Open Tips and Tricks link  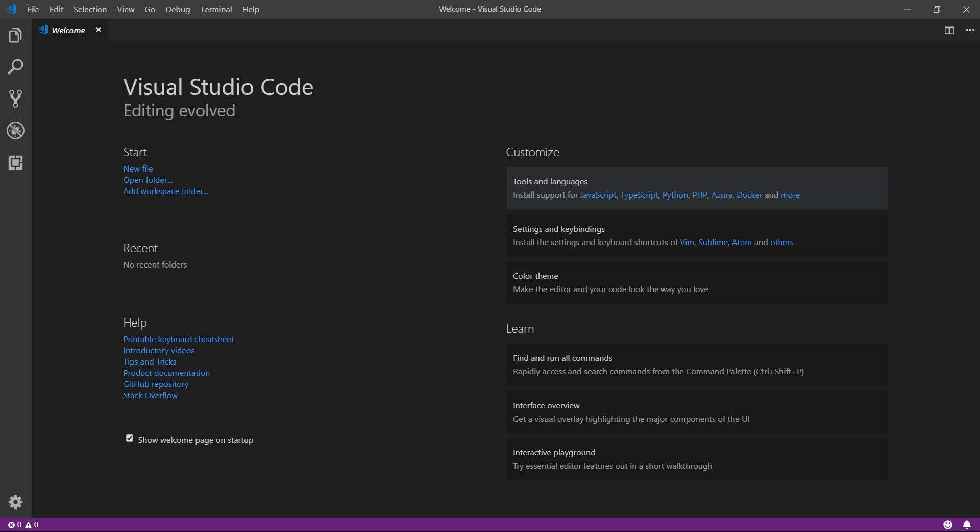(x=150, y=361)
